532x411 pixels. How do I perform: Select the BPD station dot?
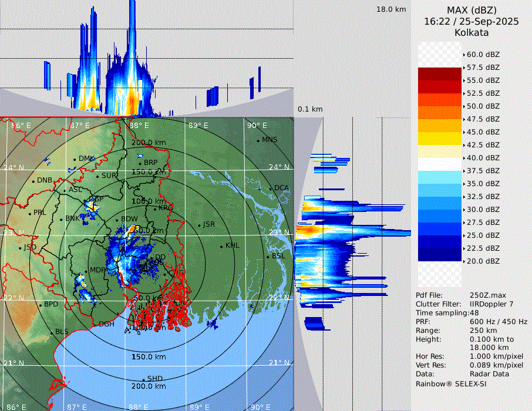coord(40,305)
